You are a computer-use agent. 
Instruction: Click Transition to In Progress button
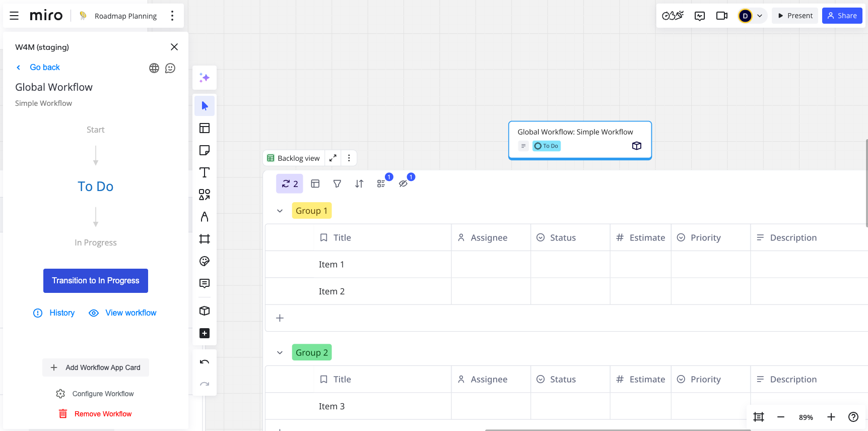coord(96,281)
